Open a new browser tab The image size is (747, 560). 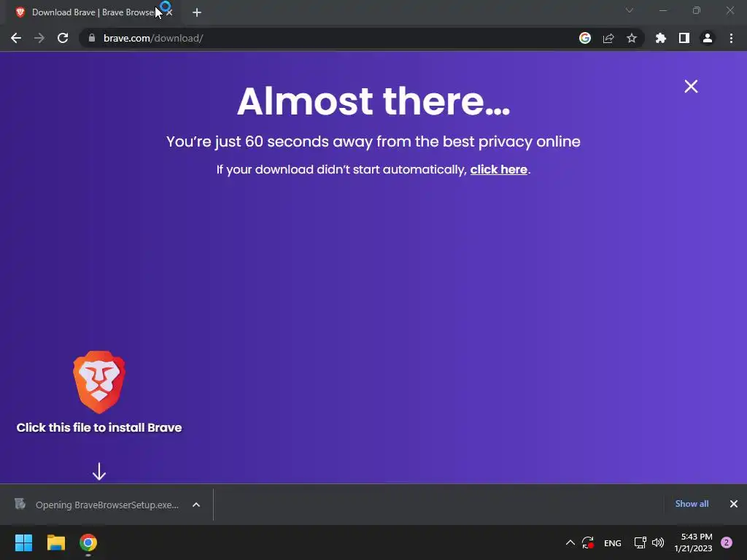pos(197,12)
